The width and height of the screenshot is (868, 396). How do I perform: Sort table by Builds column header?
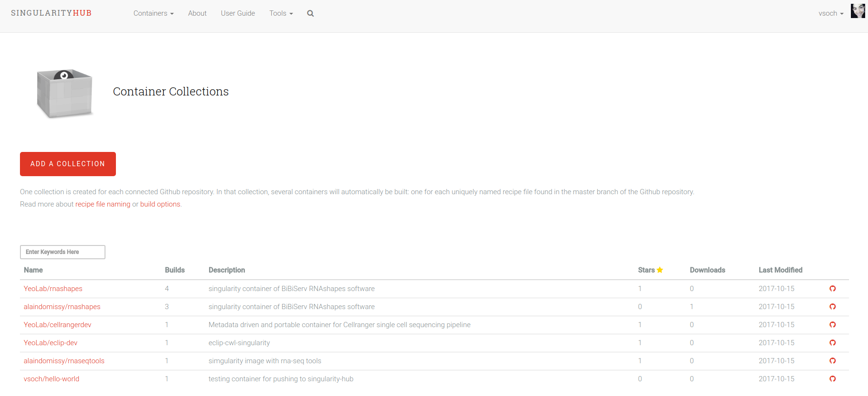coord(175,270)
